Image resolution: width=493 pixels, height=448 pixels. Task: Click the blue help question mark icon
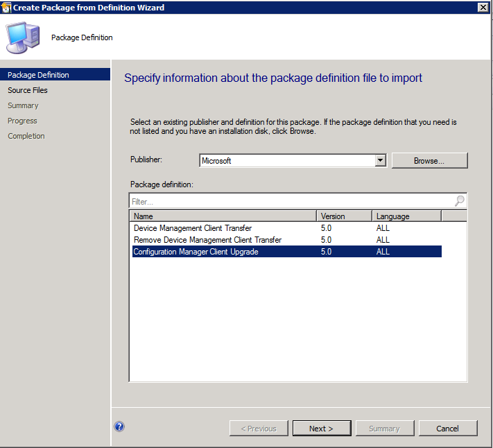click(x=119, y=427)
